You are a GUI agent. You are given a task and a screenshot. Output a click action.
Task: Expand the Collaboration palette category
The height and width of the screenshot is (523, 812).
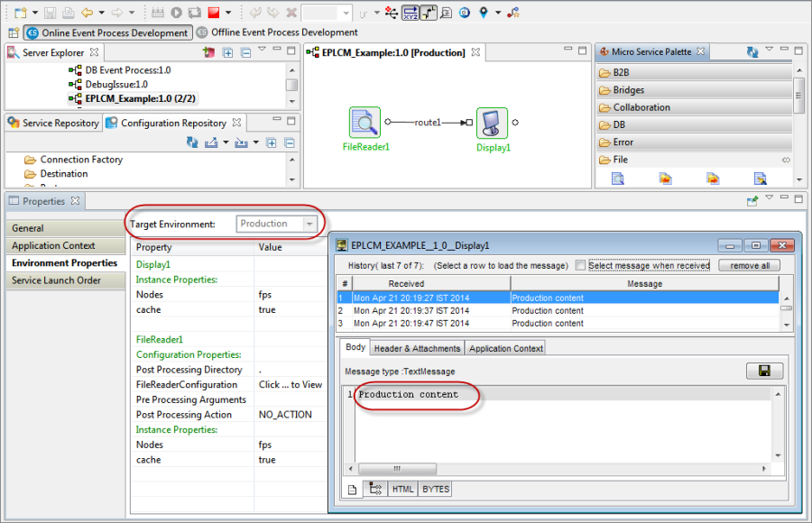(x=695, y=107)
